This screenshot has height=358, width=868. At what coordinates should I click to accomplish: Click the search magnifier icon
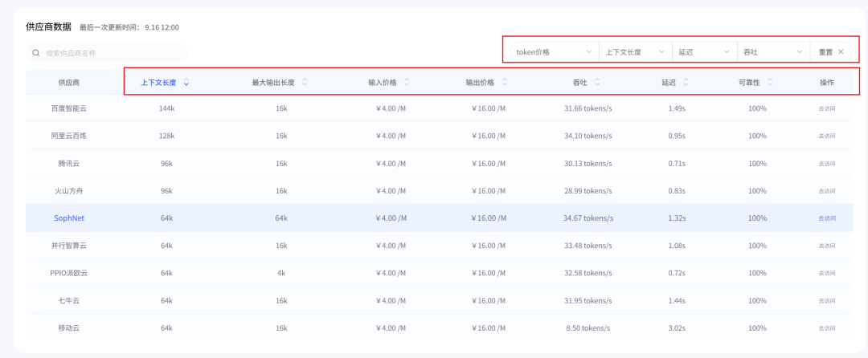point(36,53)
